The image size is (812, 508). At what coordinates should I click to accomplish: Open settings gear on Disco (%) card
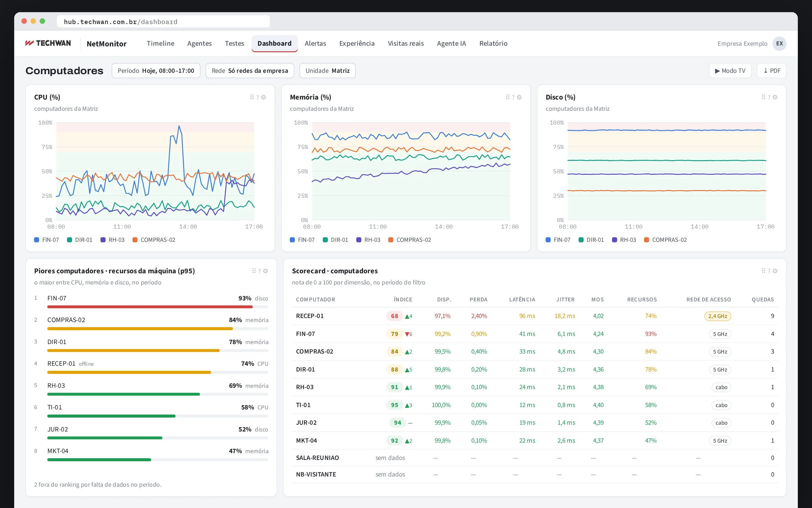pyautogui.click(x=775, y=97)
